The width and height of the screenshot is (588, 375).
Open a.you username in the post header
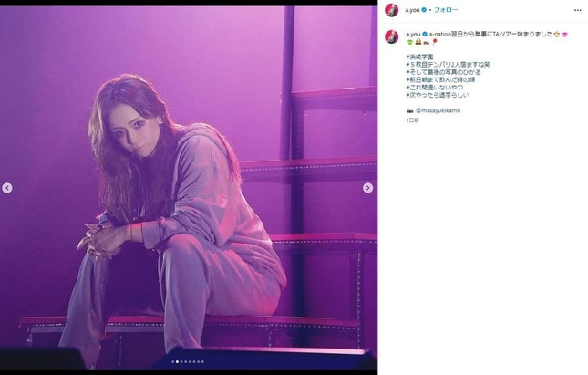tap(412, 10)
